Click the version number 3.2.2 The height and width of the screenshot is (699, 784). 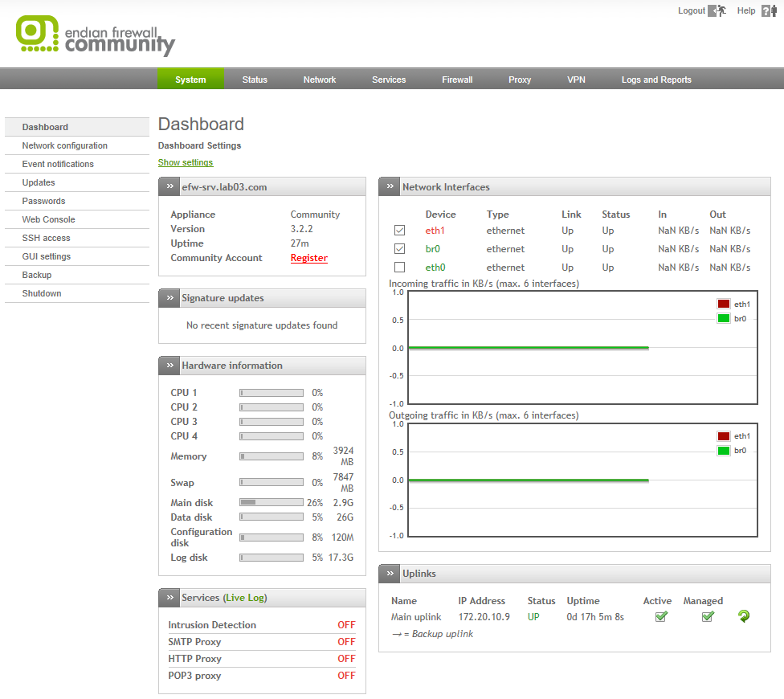tap(301, 229)
